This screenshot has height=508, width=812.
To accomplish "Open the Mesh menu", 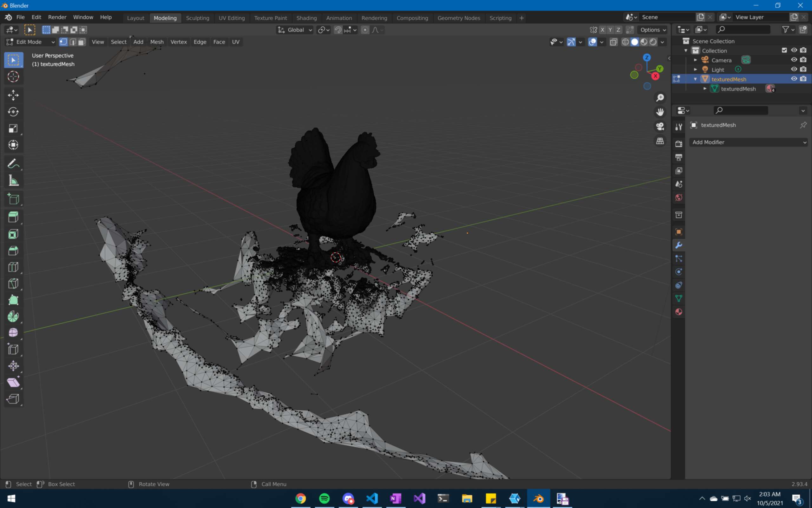I will click(x=157, y=42).
